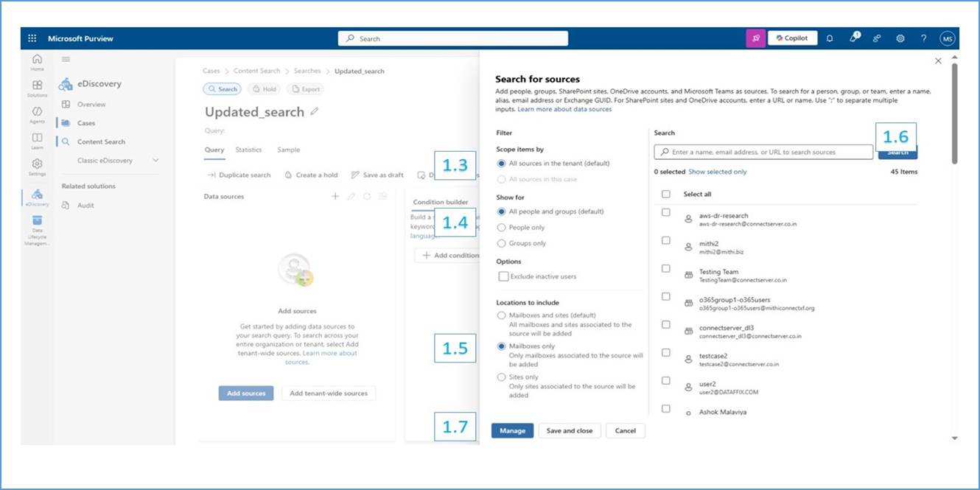
Task: Select Mailboxes only radio button
Action: point(502,346)
